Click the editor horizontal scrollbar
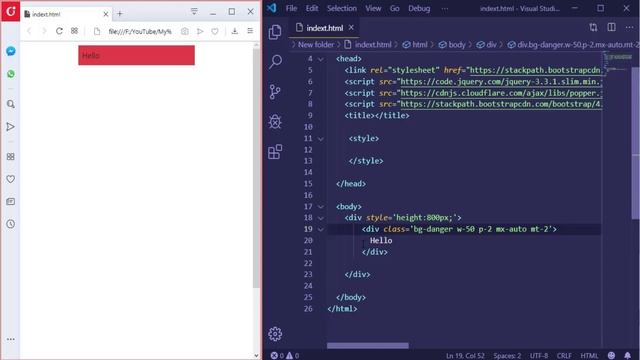The width and height of the screenshot is (640, 360). click(x=368, y=346)
